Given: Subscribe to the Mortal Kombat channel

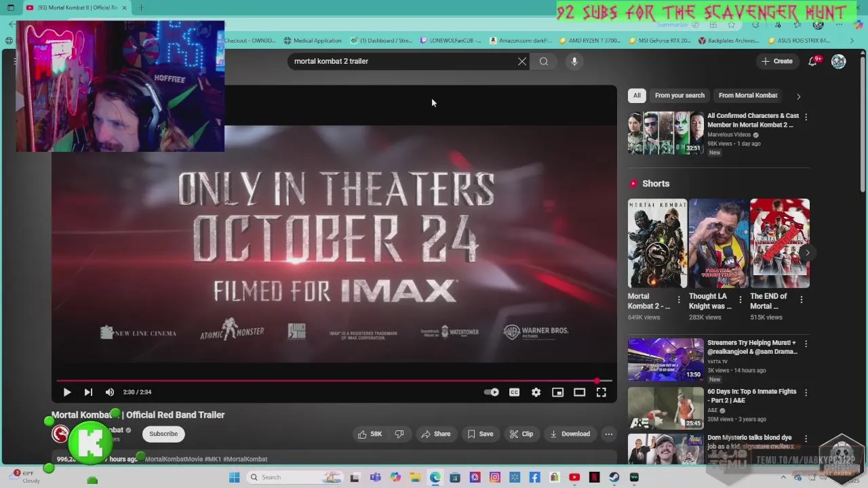Looking at the screenshot, I should 163,434.
